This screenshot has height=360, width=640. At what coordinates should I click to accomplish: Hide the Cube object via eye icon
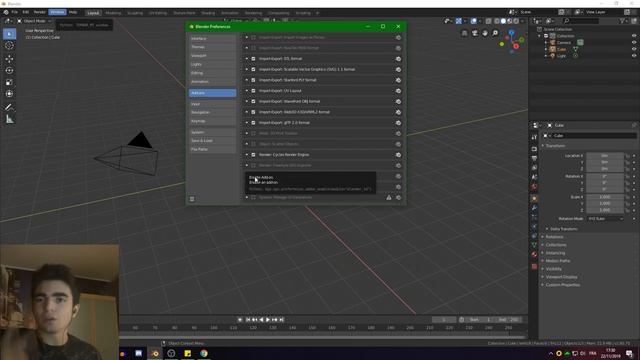[x=634, y=49]
